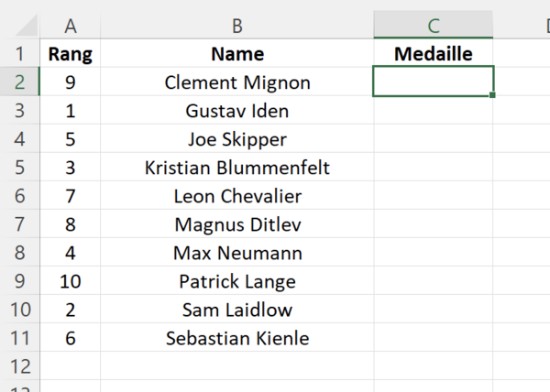Select row 12 header

pos(19,365)
